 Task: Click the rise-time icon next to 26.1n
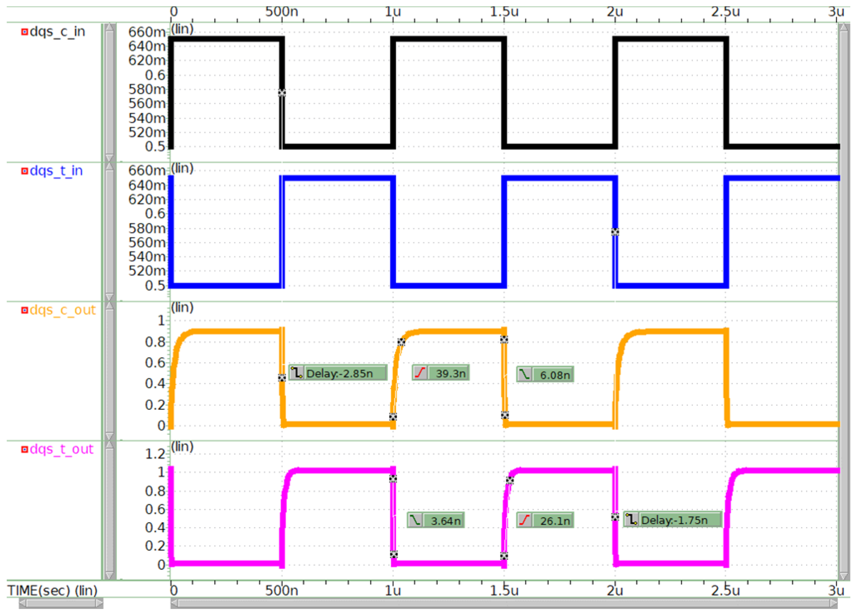[525, 520]
